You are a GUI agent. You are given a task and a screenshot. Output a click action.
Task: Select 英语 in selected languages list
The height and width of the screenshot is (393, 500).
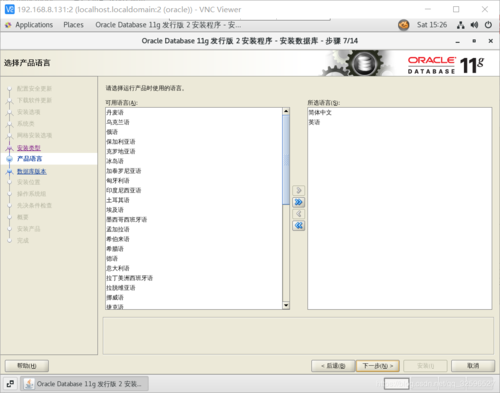pos(399,122)
